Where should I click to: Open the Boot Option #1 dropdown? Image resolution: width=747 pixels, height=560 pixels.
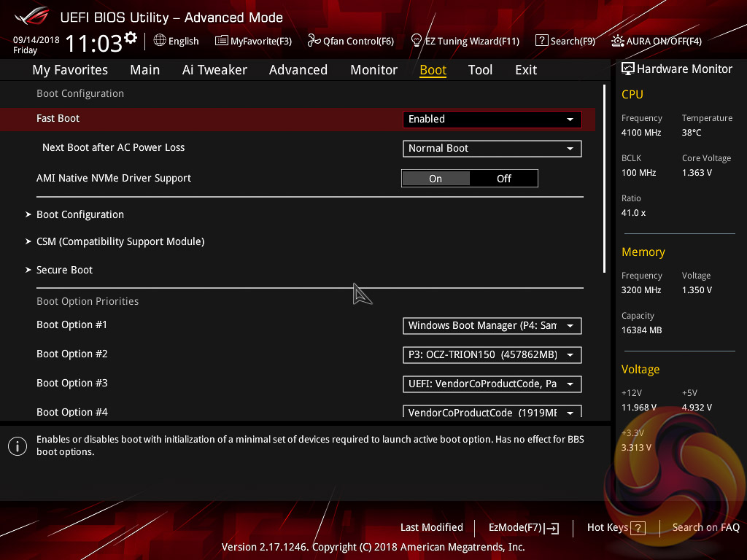pos(492,325)
